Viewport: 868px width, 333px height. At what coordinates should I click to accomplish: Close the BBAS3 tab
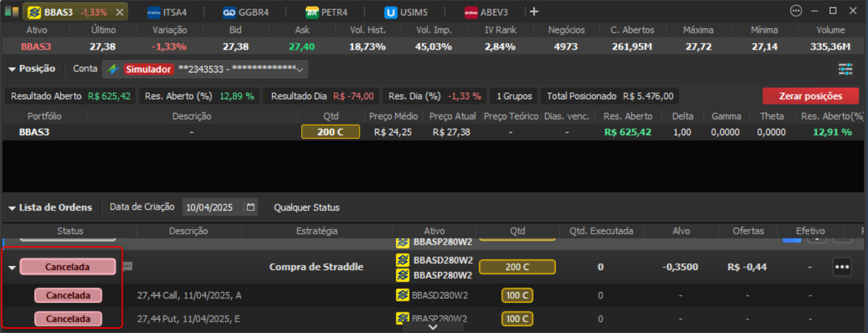pos(119,12)
